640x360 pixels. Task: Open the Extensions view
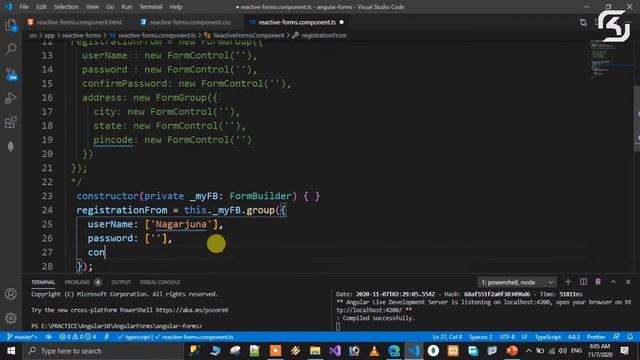point(11,122)
